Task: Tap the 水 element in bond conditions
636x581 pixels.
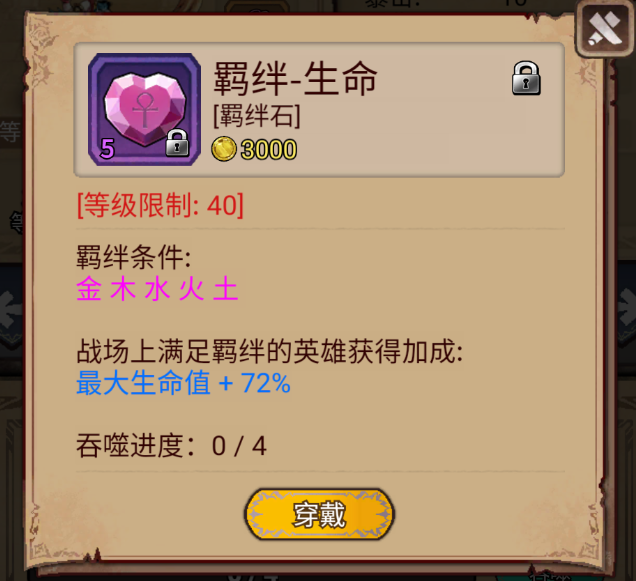Action: (157, 289)
